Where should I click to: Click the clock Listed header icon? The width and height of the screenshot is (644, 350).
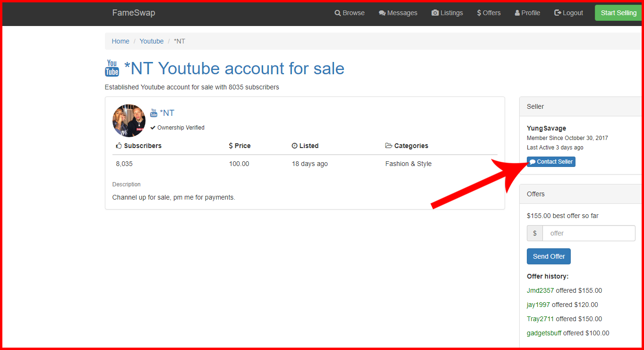coord(294,146)
